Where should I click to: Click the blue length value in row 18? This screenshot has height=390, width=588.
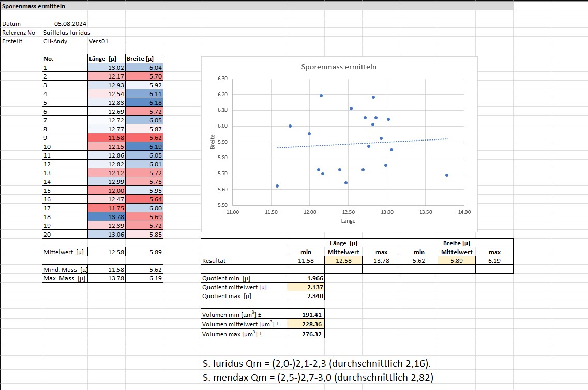point(107,217)
